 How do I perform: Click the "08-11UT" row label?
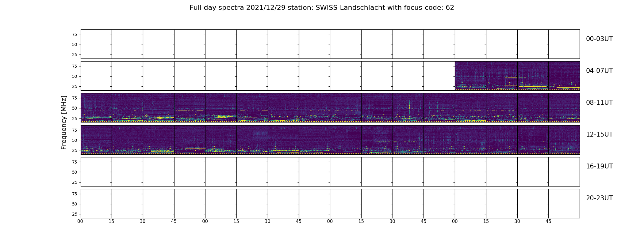(x=599, y=103)
